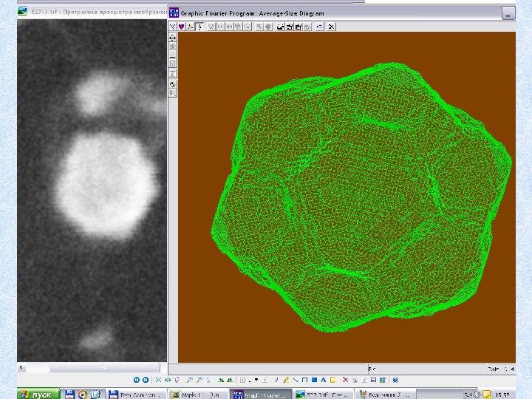Click the greyed forward double-arrow toolbar icon
532x399 pixels.
pos(220,27)
